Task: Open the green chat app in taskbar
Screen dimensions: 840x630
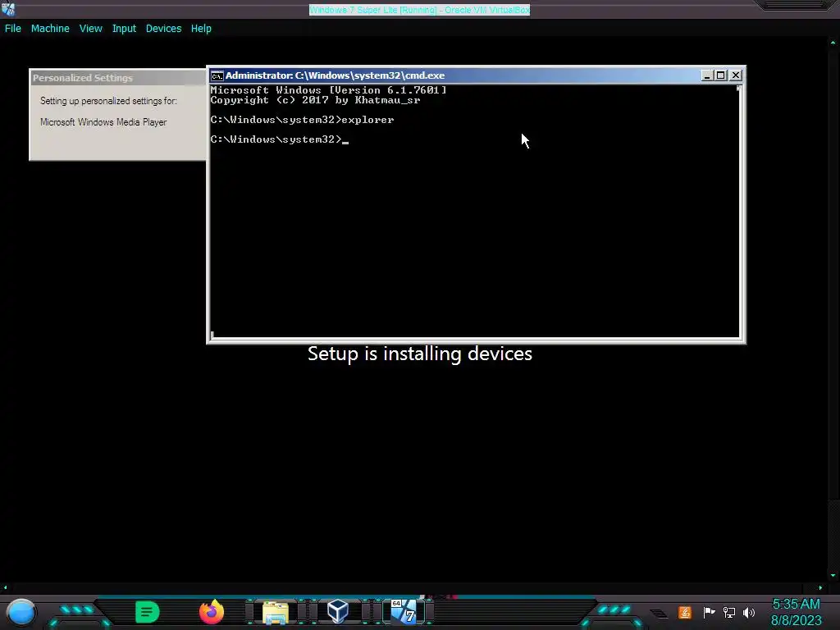Action: click(x=148, y=612)
